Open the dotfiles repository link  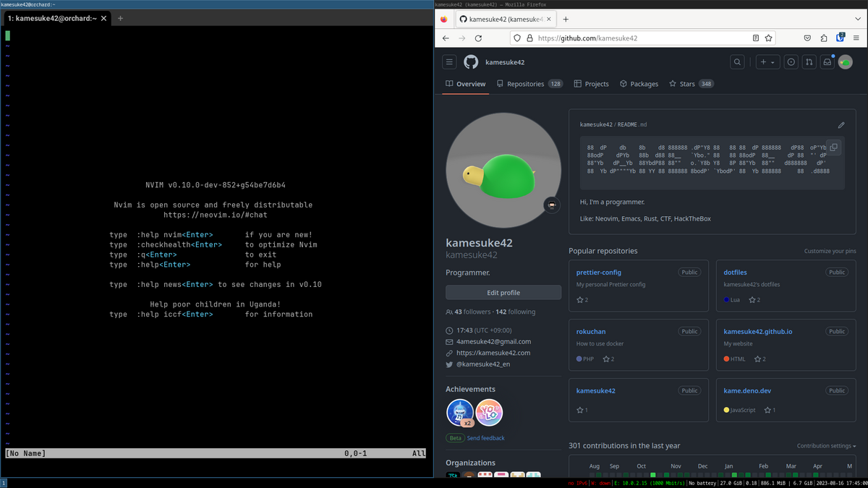[735, 273]
